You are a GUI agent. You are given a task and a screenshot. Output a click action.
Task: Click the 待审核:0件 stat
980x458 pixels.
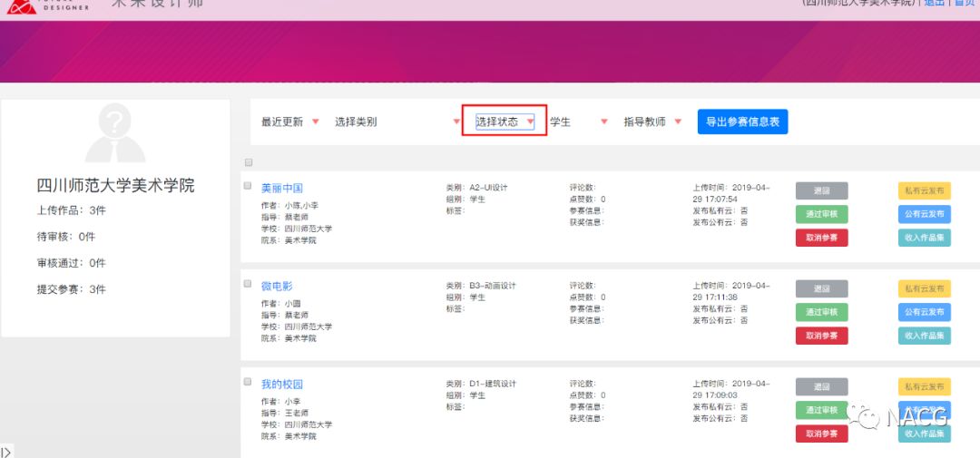point(66,237)
